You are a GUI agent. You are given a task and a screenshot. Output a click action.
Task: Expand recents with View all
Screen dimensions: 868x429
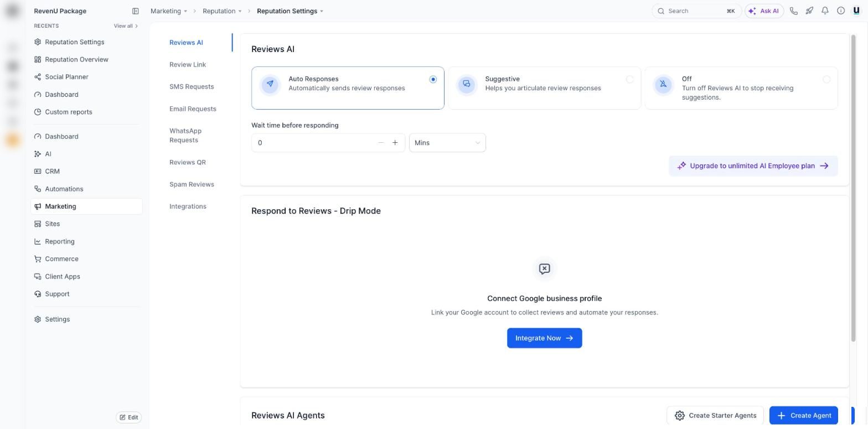click(126, 26)
